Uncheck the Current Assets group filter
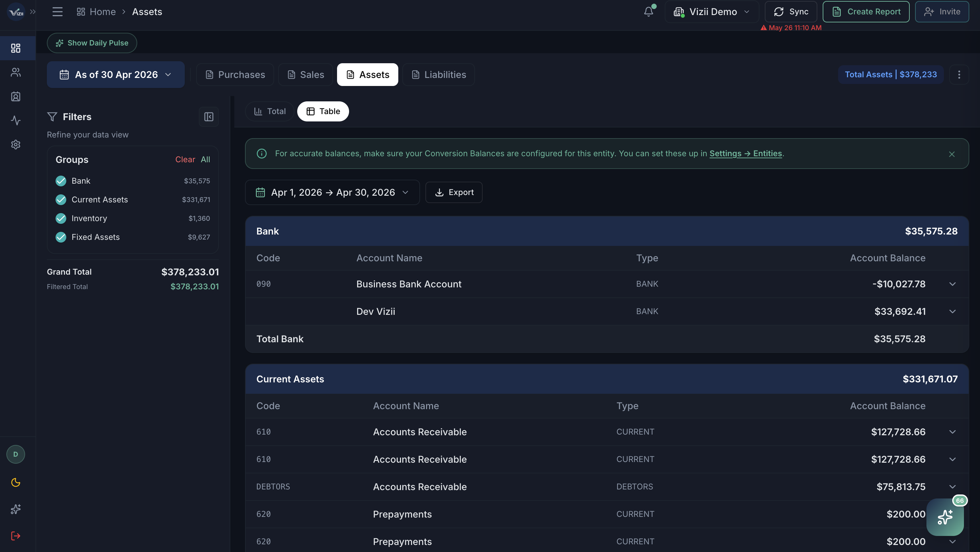Image resolution: width=980 pixels, height=552 pixels. pyautogui.click(x=61, y=200)
